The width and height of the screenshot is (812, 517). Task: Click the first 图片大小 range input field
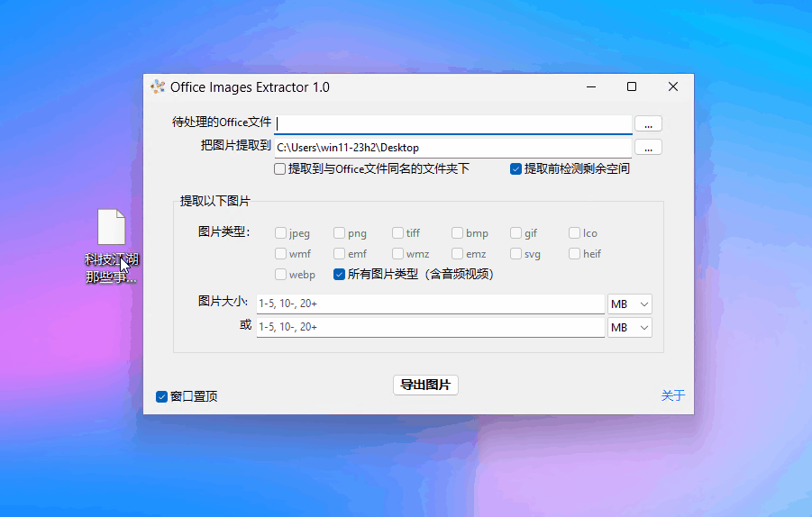coord(431,304)
